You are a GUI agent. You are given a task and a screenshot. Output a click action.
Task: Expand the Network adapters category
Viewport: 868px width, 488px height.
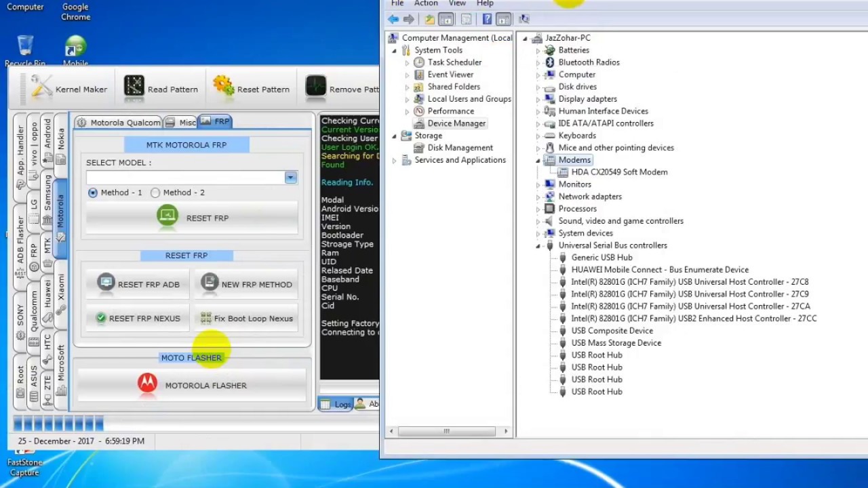point(538,197)
